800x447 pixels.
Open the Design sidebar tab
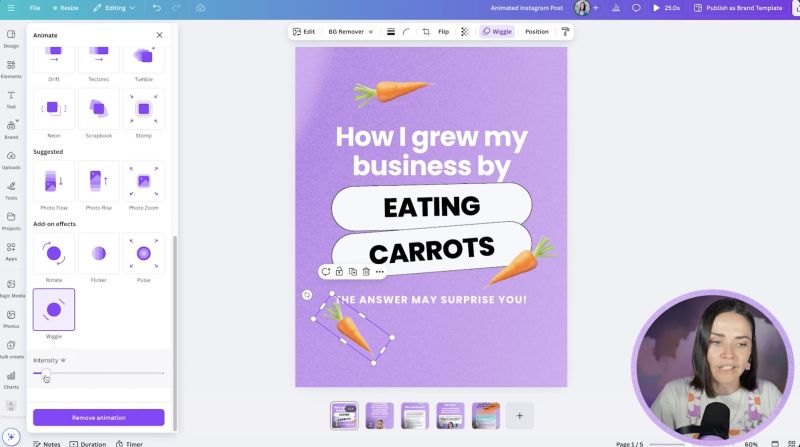coord(11,38)
